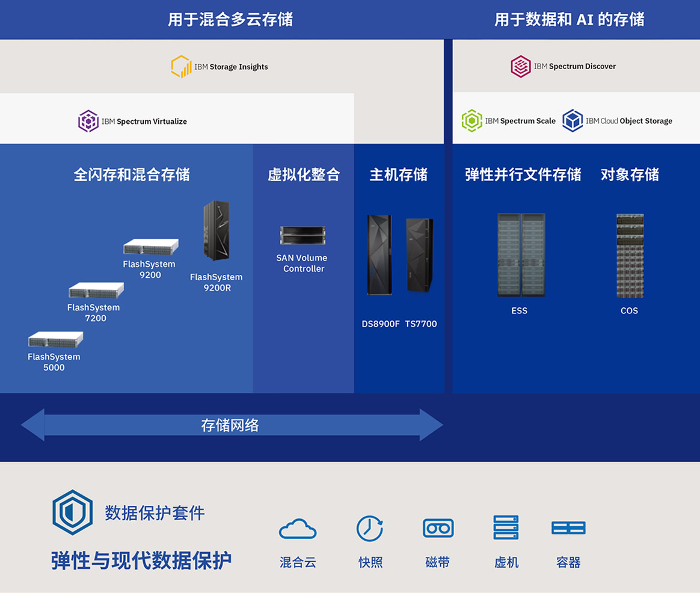Click the 快照 clock snapshot icon

370,529
